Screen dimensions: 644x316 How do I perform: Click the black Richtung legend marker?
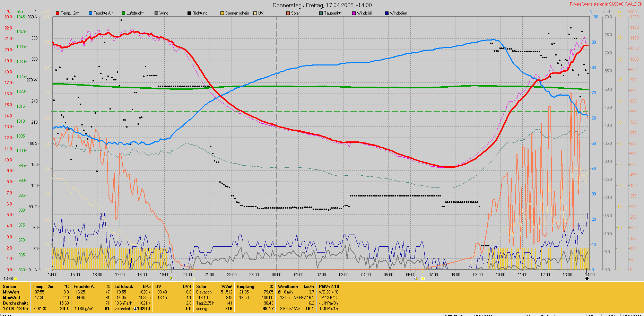tap(189, 13)
